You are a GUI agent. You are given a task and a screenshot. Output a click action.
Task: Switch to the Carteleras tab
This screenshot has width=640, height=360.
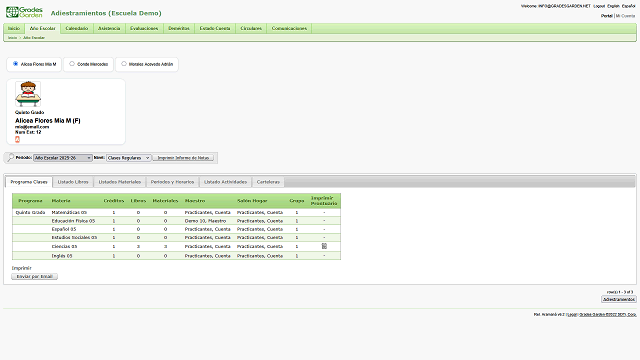[268, 182]
